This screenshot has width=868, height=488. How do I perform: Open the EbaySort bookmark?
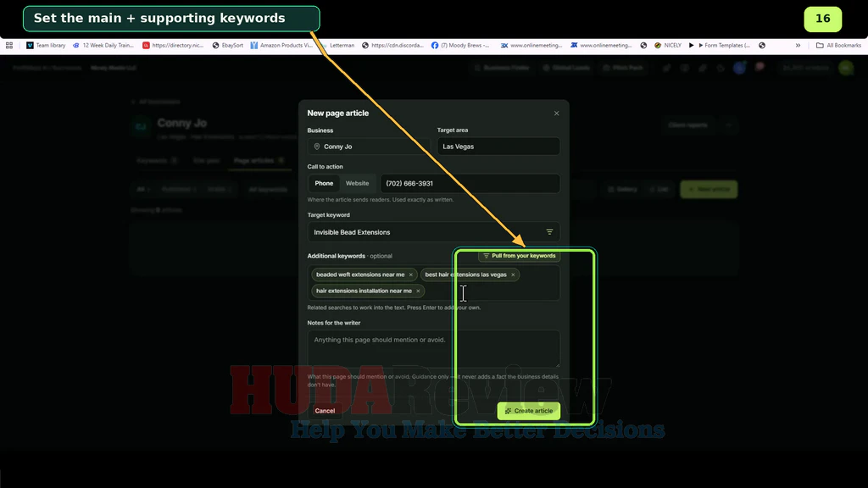coord(227,46)
